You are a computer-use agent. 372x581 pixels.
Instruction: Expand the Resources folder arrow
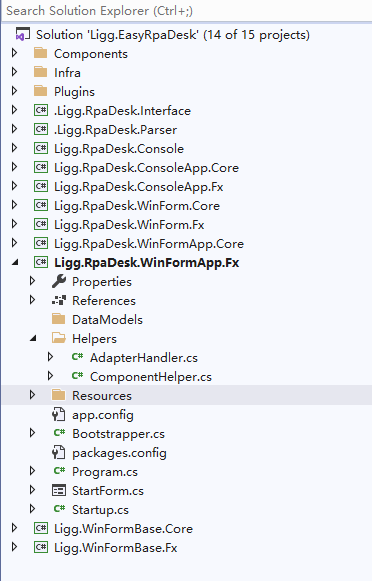tap(33, 395)
